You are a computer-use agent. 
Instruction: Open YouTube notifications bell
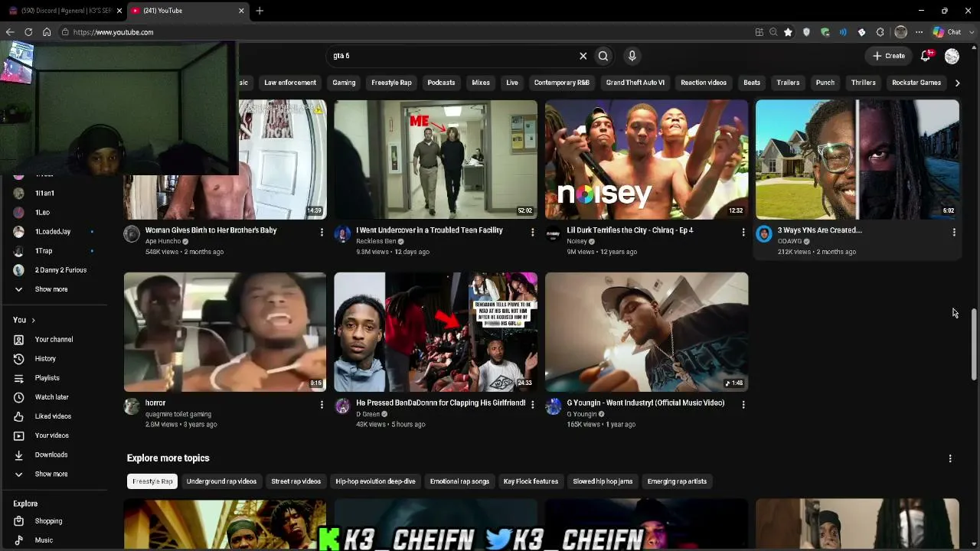pyautogui.click(x=926, y=56)
